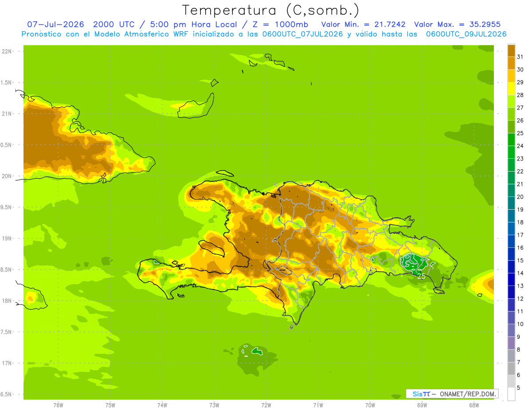
Task: Click the '0600UTC_09JUL2026' valid-until time
Action: point(466,34)
